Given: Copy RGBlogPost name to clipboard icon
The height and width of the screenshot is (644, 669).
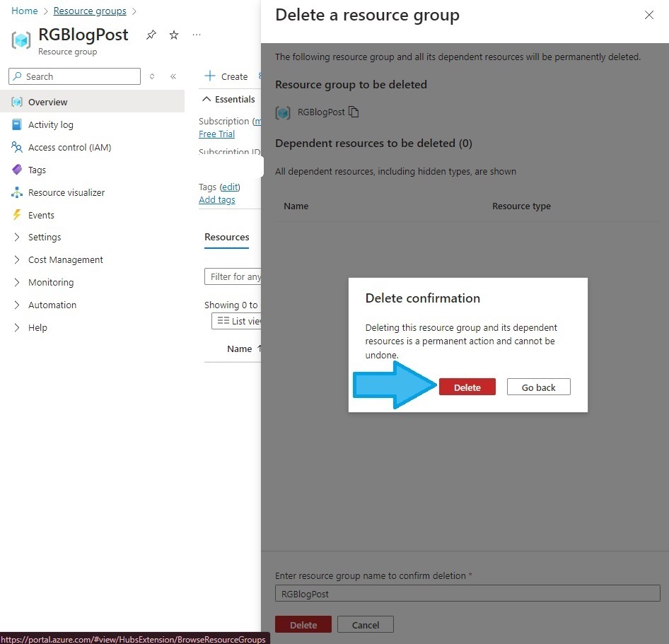Looking at the screenshot, I should [x=354, y=112].
